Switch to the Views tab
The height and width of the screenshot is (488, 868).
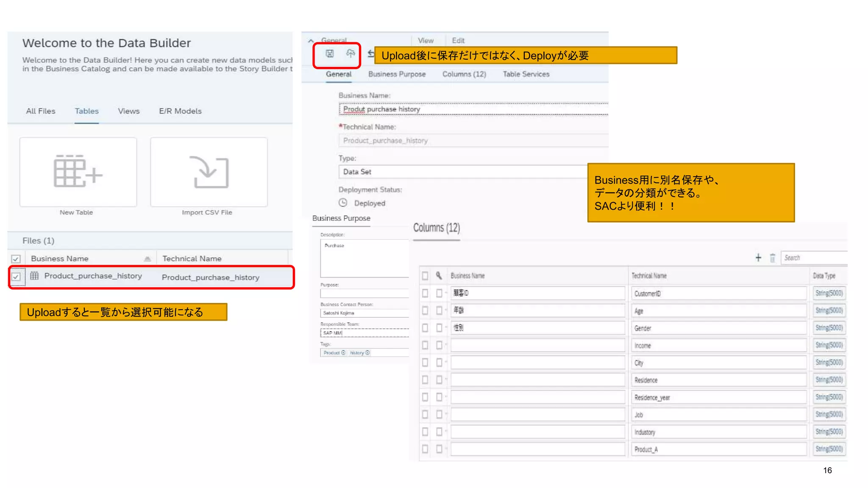click(129, 111)
